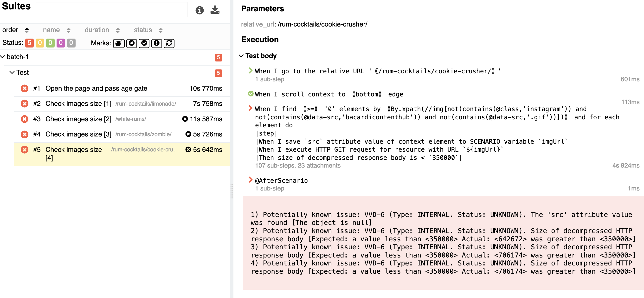
Task: Toggle the retries mark filter icon
Action: (x=169, y=43)
